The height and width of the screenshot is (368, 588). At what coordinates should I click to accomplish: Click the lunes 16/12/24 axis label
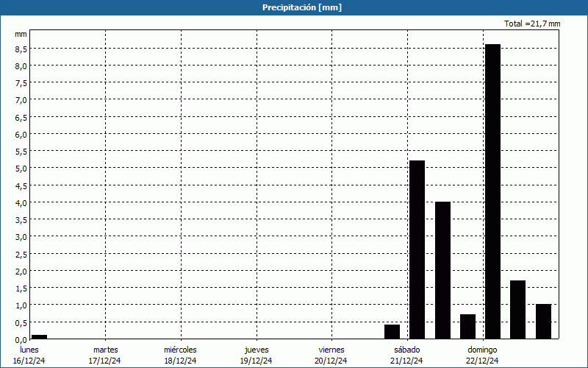pyautogui.click(x=29, y=355)
